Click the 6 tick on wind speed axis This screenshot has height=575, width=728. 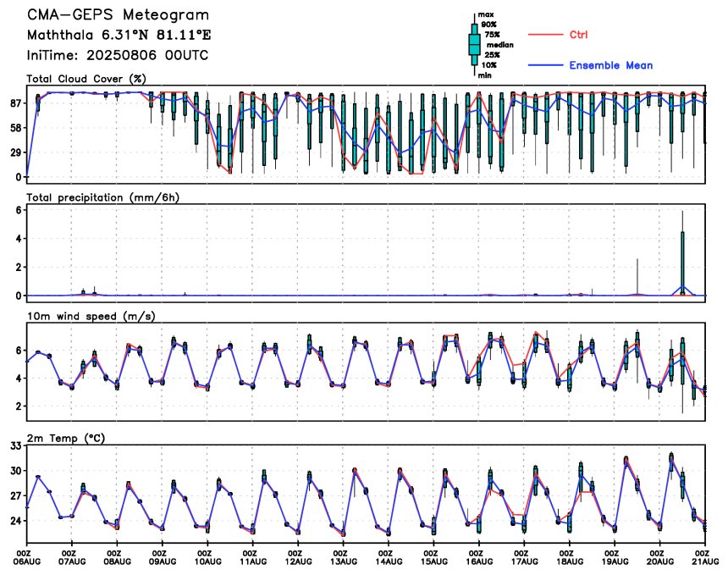click(x=19, y=351)
